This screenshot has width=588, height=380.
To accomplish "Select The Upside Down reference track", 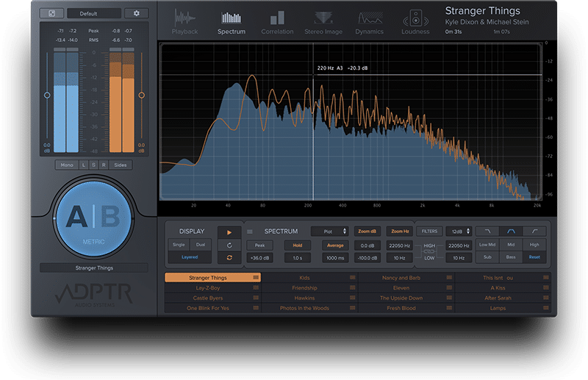I will point(406,298).
